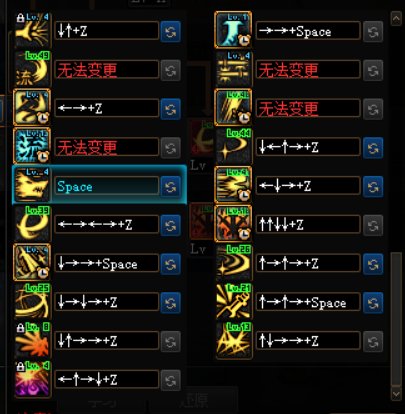The width and height of the screenshot is (405, 414).
Task: Select the Lv.39 golden ring skill icon
Action: coord(32,223)
